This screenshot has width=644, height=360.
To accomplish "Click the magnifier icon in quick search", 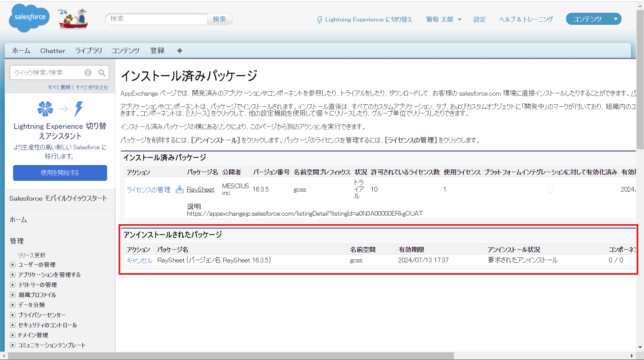I will (102, 72).
